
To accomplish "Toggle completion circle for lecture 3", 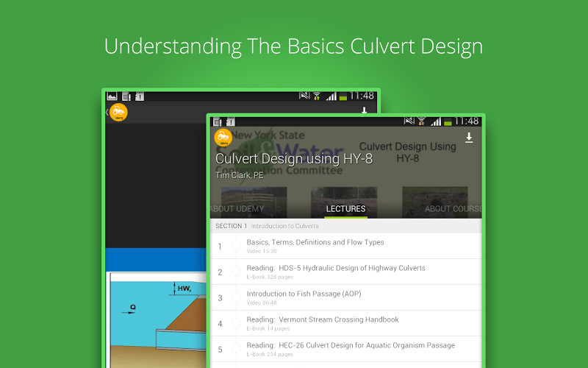I will point(236,297).
